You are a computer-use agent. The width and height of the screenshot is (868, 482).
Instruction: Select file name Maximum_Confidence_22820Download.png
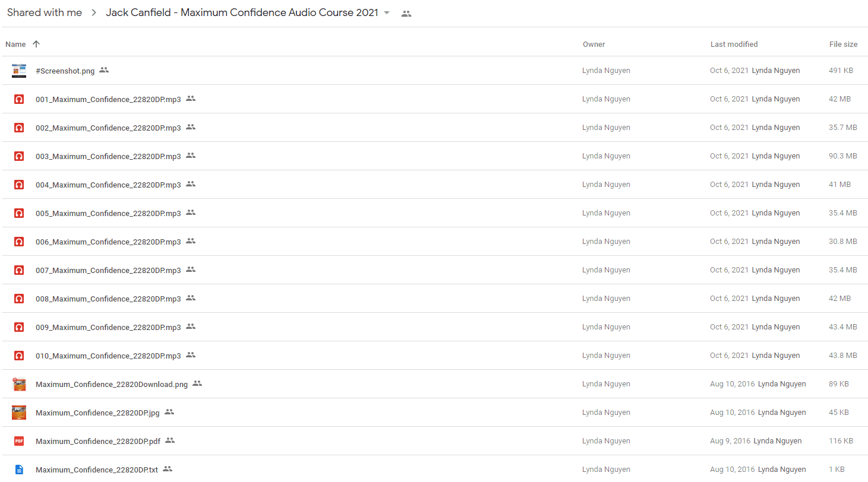(x=112, y=384)
